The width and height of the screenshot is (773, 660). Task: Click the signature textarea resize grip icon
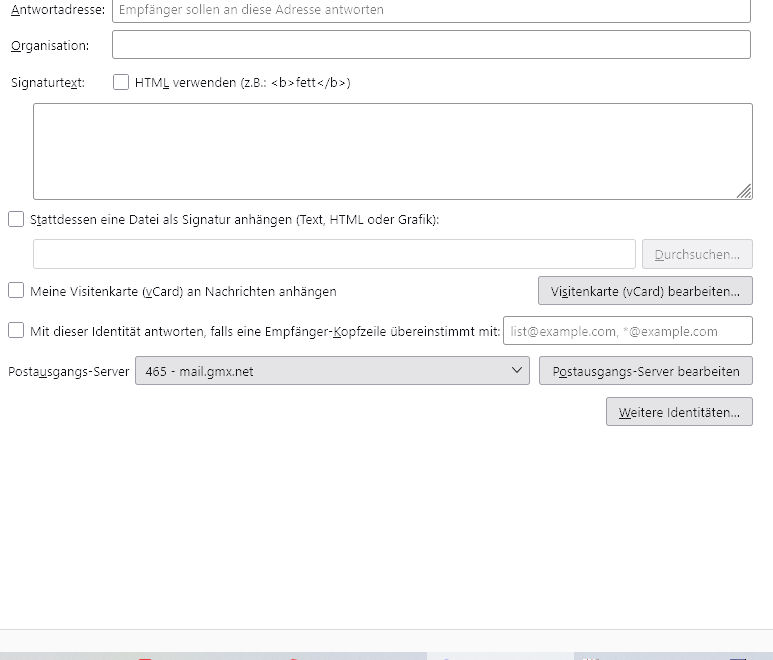tap(744, 191)
